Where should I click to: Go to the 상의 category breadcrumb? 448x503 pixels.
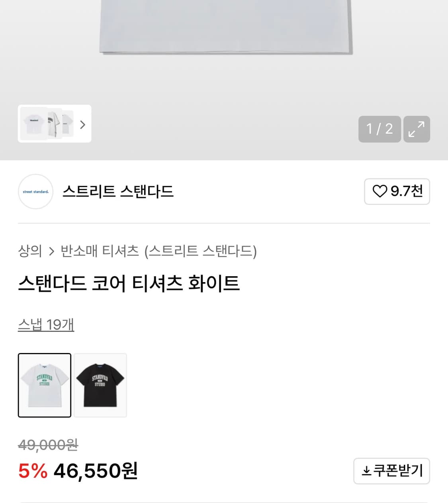click(x=30, y=251)
